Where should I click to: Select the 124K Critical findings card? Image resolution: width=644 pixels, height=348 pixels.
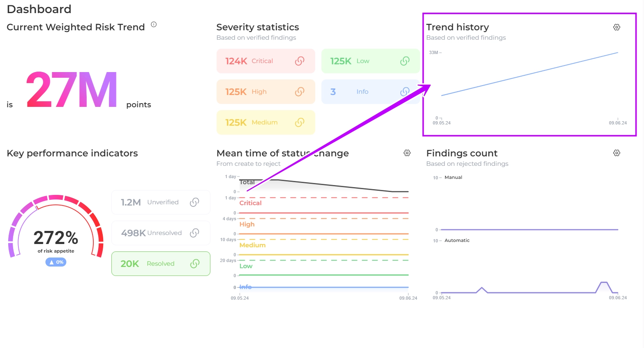point(254,61)
